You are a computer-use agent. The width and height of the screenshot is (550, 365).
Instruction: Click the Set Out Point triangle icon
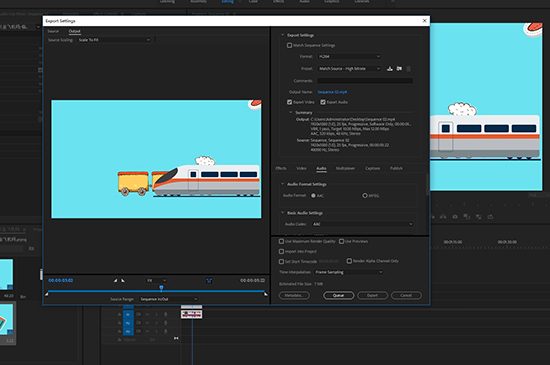(x=123, y=280)
